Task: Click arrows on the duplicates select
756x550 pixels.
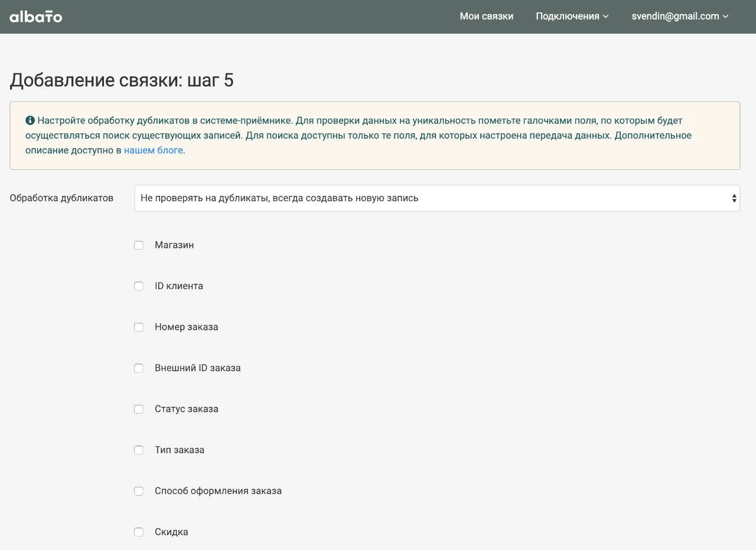Action: point(734,198)
